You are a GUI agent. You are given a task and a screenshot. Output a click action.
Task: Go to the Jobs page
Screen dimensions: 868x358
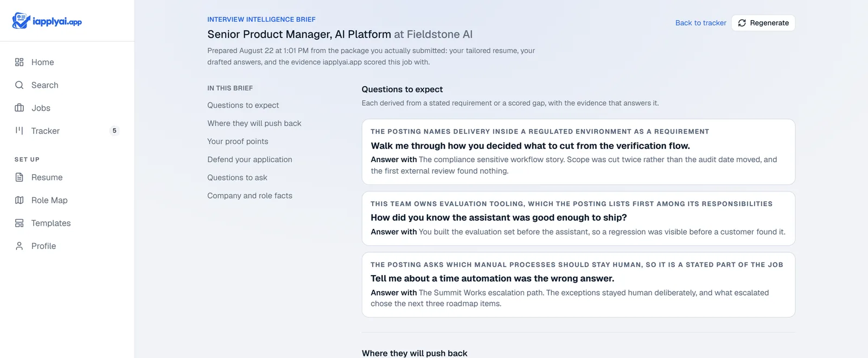pos(67,108)
